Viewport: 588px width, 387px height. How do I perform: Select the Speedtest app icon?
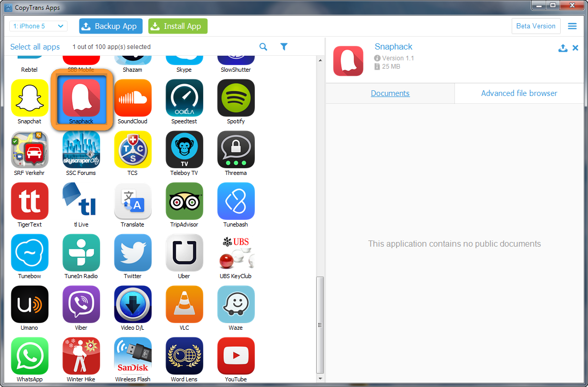(185, 98)
